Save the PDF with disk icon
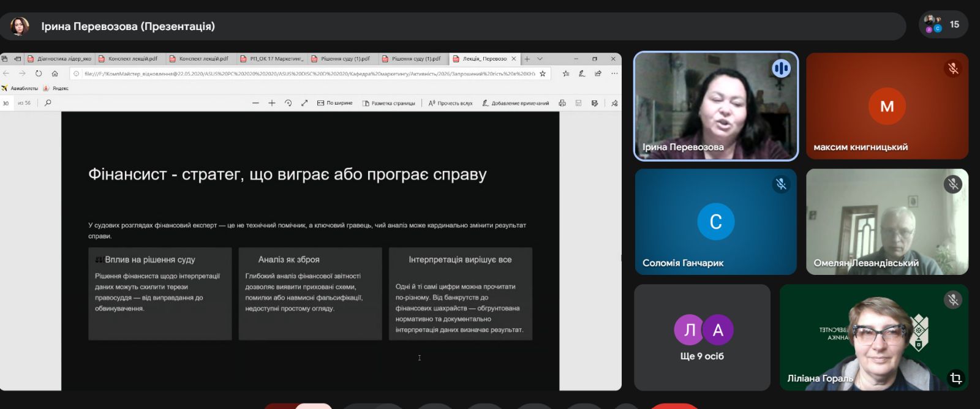 (578, 103)
